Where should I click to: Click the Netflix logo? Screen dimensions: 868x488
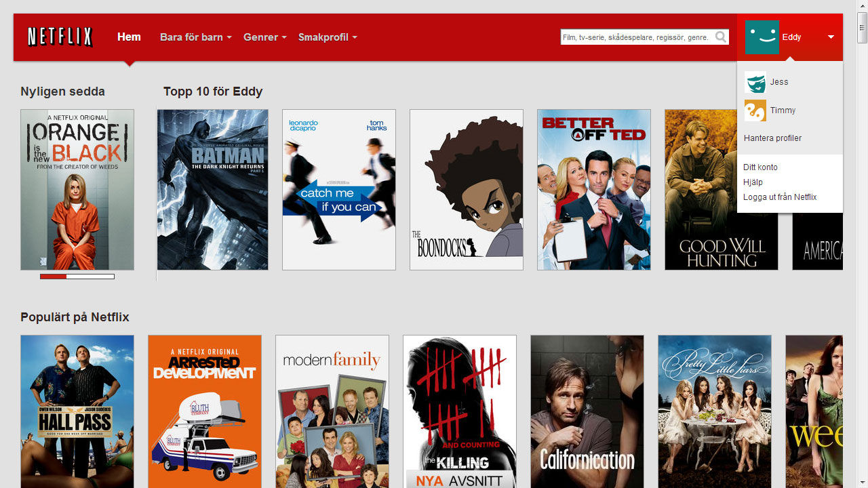[60, 37]
